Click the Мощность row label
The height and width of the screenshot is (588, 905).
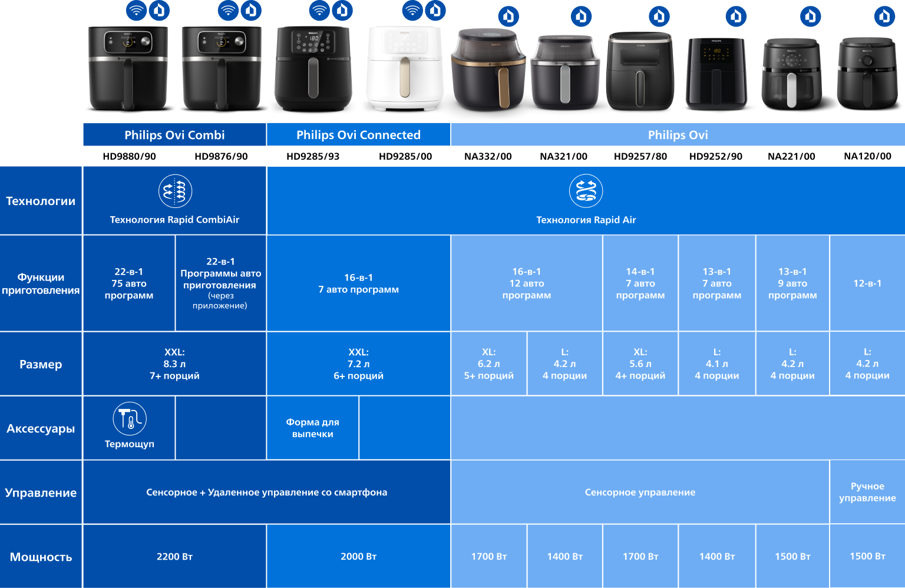point(41,556)
